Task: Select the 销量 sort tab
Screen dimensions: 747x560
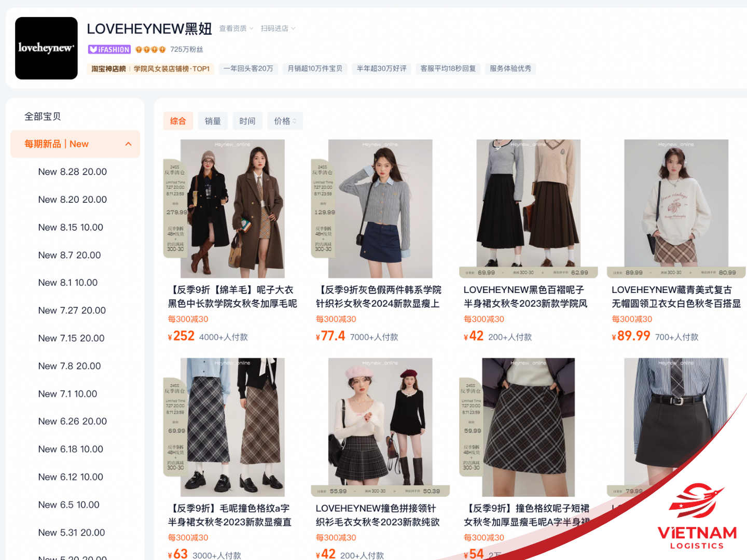Action: pos(213,121)
